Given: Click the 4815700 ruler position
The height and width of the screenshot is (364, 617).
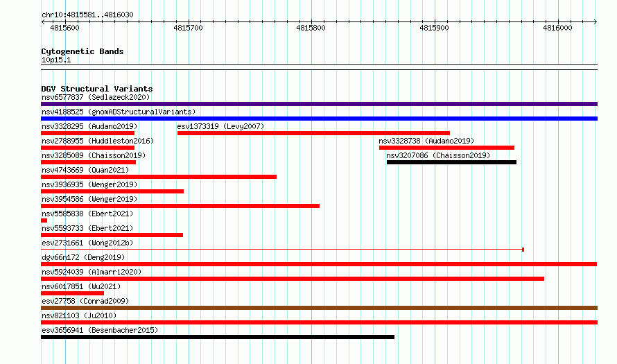Looking at the screenshot, I should click(188, 28).
